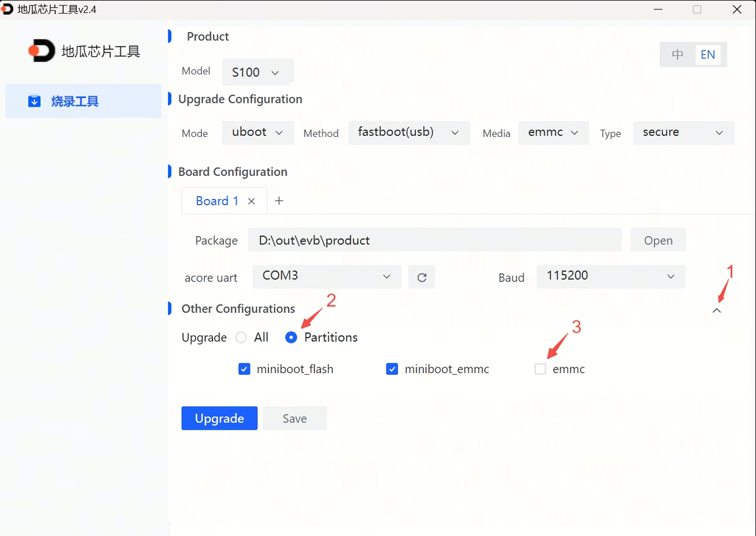Open the Model S100 dropdown
Screen dimensions: 756x536
tap(257, 72)
